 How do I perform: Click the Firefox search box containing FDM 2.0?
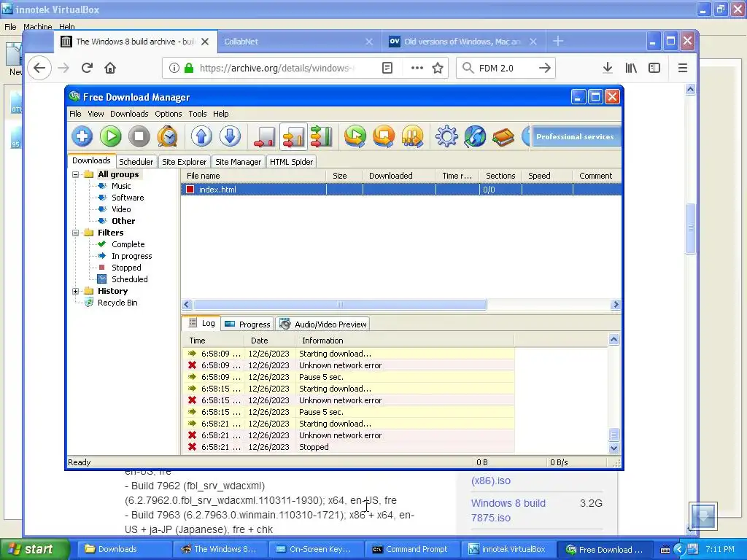(x=506, y=68)
